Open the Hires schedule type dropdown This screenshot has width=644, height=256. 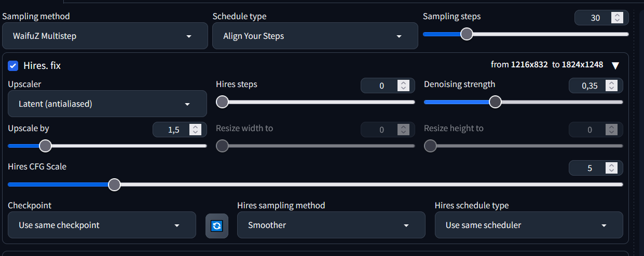click(x=529, y=225)
